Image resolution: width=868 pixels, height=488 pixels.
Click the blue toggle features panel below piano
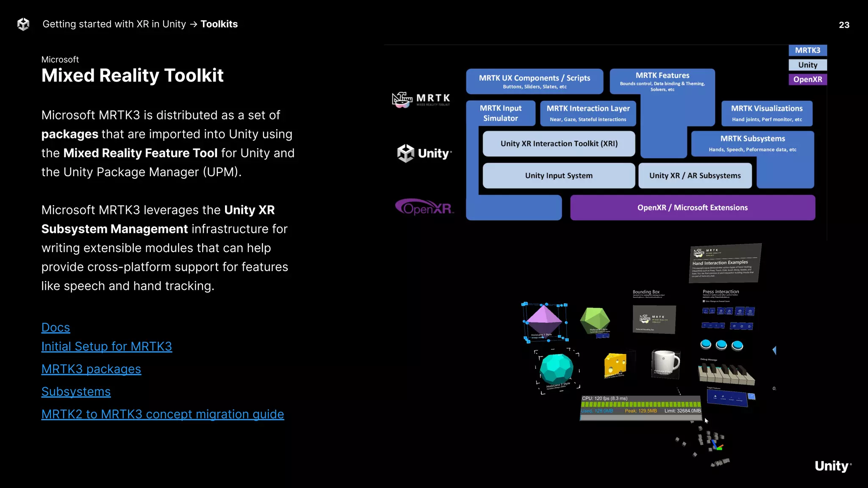[x=727, y=398]
